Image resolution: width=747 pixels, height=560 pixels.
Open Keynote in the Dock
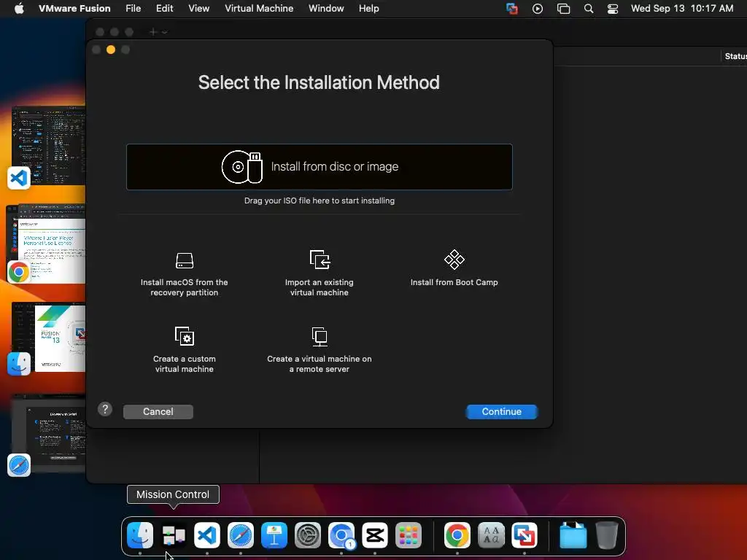coord(274,535)
